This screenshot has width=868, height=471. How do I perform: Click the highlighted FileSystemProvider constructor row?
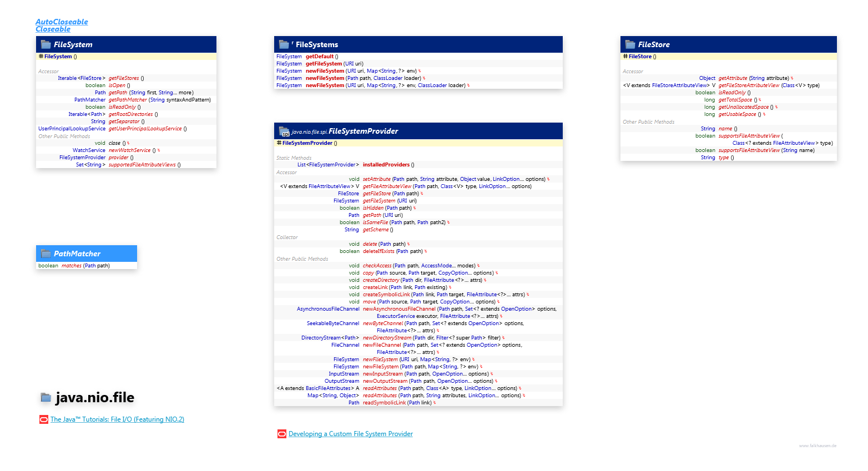pos(307,143)
